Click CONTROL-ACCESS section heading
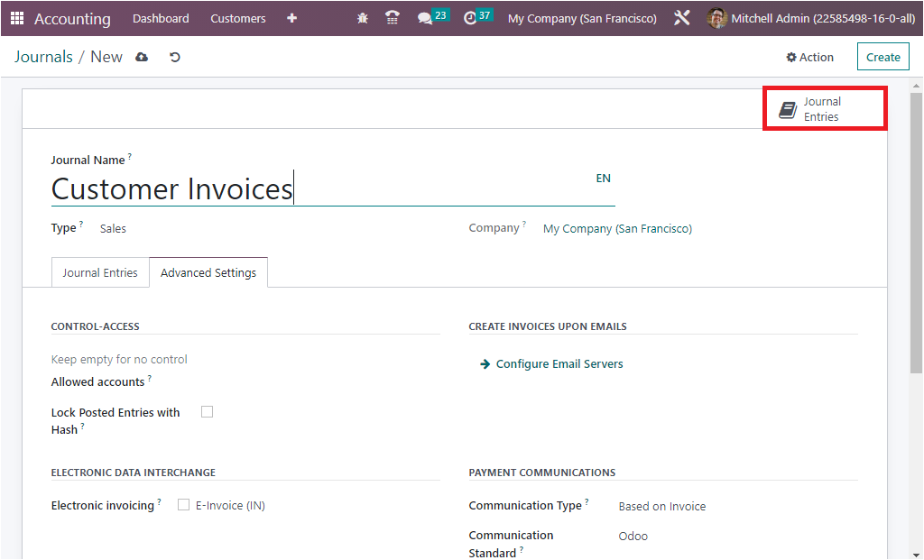 coord(96,326)
